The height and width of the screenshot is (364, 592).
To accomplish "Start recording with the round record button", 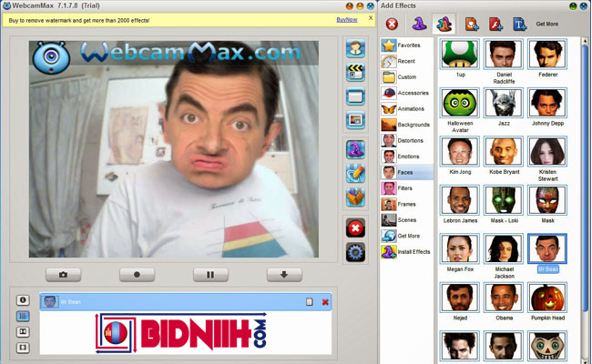I will pos(137,275).
